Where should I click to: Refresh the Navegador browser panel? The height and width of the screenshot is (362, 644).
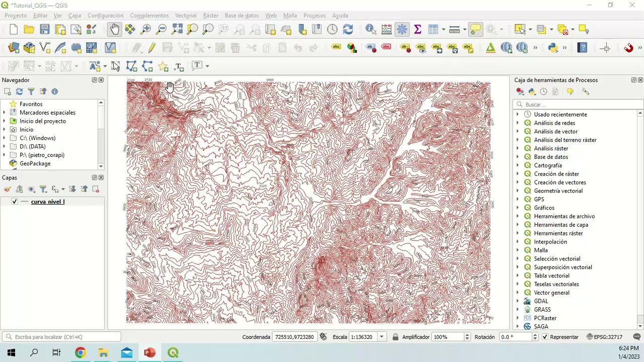19,92
